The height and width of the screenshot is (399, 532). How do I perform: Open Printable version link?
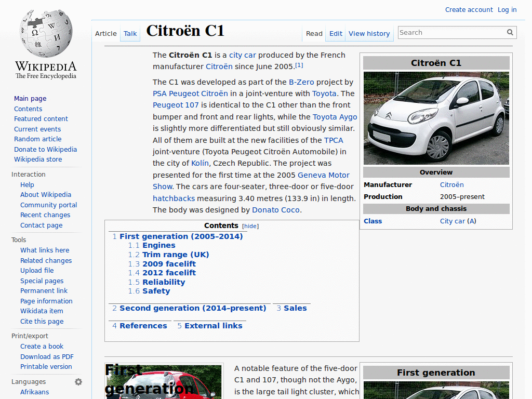point(46,366)
